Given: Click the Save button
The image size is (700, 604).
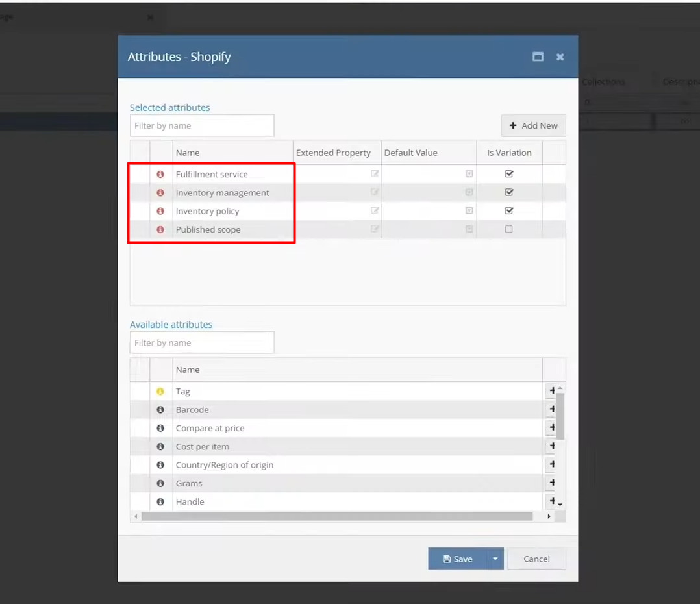Looking at the screenshot, I should coord(458,559).
